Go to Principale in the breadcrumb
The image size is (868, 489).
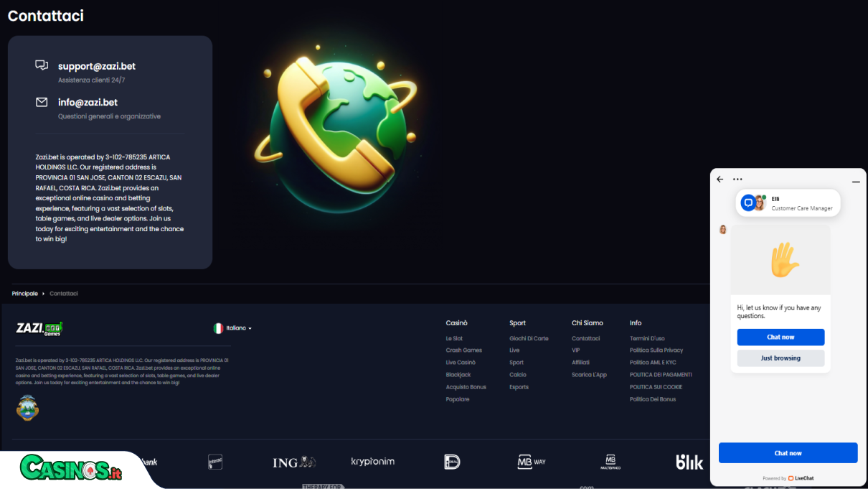tap(24, 294)
